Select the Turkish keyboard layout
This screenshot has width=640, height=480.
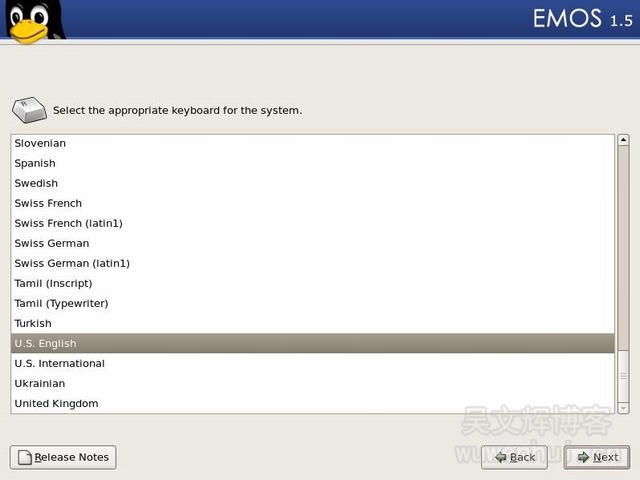coord(33,323)
